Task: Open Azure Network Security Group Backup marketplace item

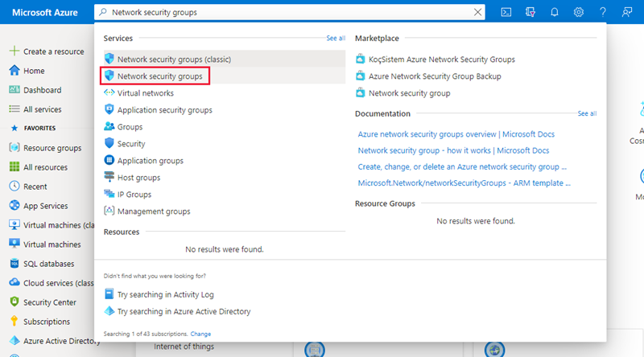Action: (x=435, y=76)
